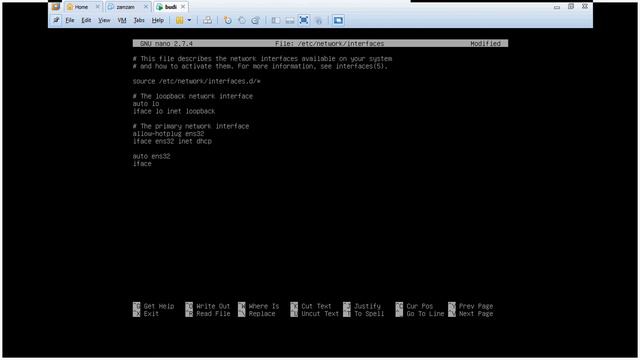The image size is (640, 360).
Task: Open the Help menu
Action: tap(158, 20)
